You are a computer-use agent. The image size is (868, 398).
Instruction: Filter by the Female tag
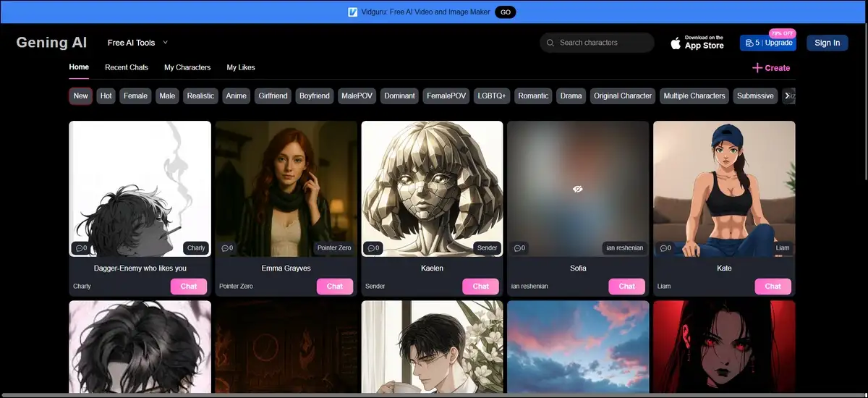tap(135, 96)
